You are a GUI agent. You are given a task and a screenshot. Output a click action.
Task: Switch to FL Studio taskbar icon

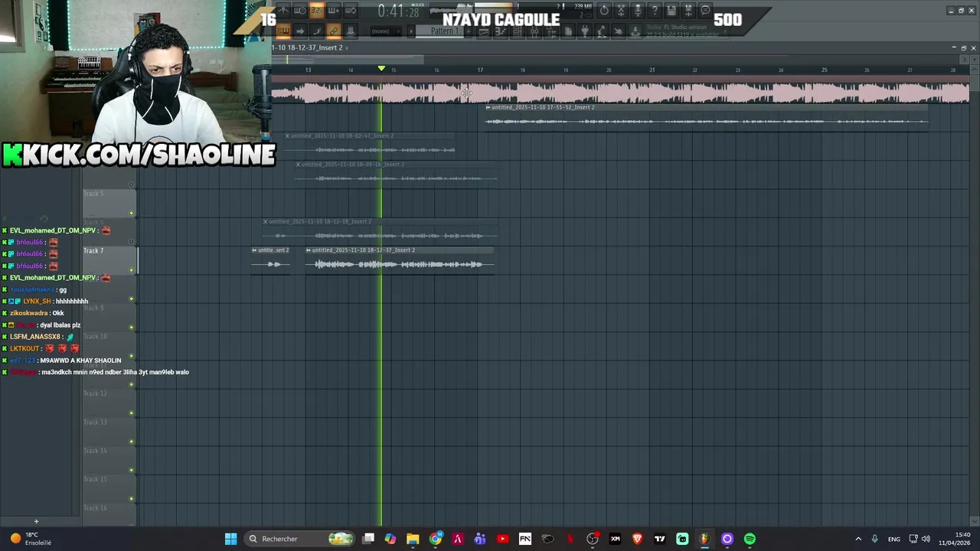point(704,539)
